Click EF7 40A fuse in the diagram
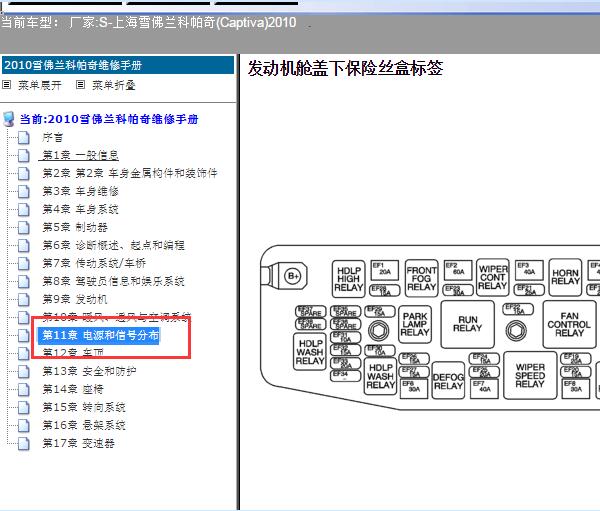The height and width of the screenshot is (511, 600). tap(484, 389)
